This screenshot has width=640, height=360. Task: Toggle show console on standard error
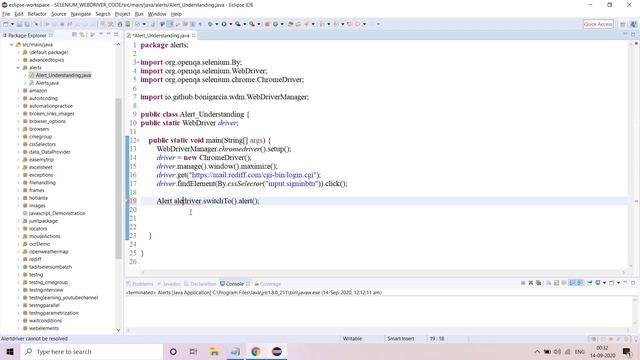pyautogui.click(x=580, y=283)
